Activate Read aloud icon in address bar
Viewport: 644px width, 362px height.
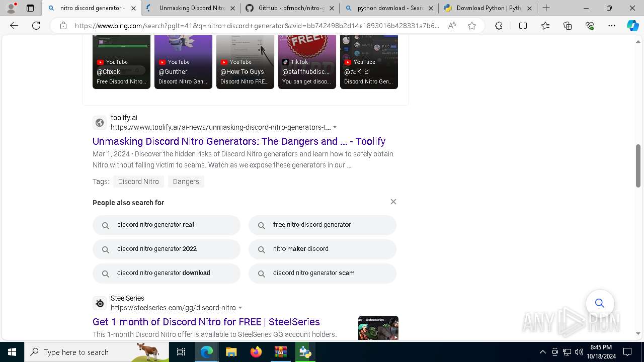452,26
